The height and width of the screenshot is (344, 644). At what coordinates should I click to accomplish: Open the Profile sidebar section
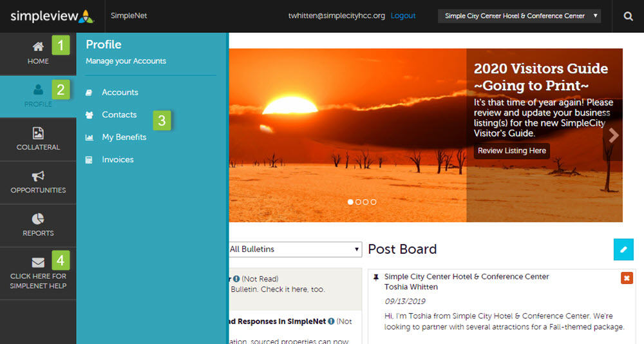click(x=38, y=96)
